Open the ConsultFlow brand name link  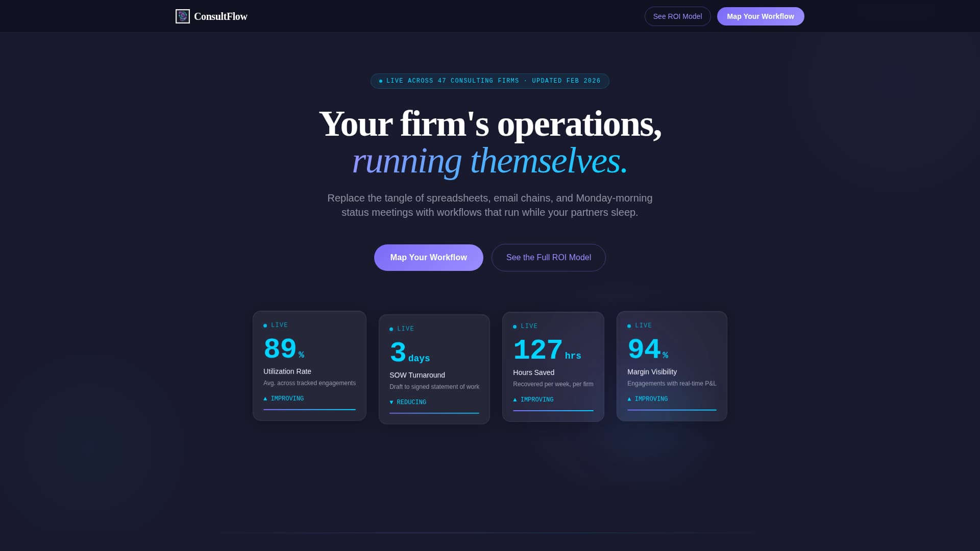[x=220, y=16]
